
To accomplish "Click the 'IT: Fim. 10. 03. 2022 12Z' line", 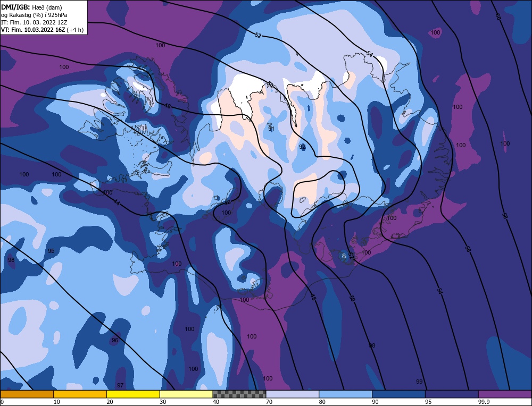I will point(34,22).
